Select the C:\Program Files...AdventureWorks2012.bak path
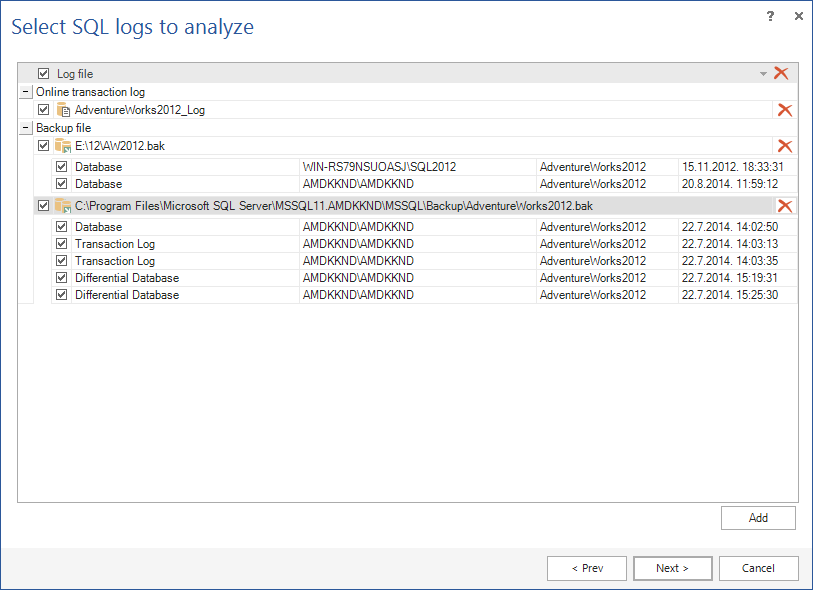Viewport: 813px width, 590px height. click(334, 206)
